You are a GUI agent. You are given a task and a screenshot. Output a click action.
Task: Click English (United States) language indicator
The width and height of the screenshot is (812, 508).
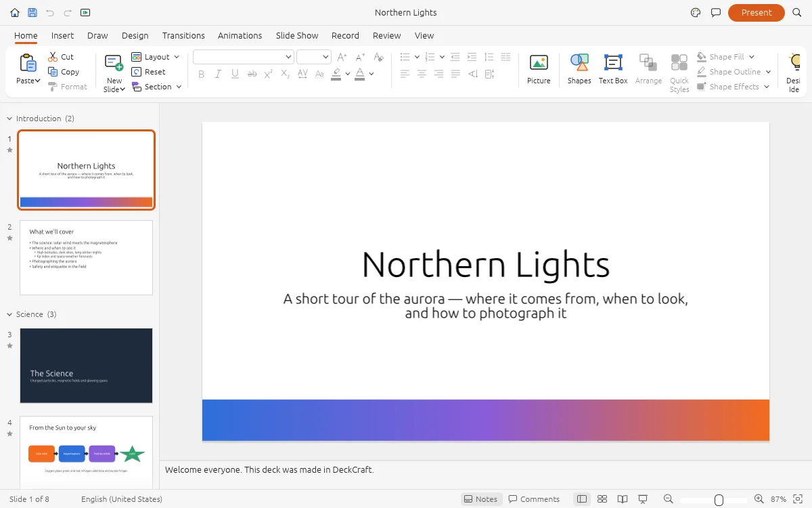pyautogui.click(x=122, y=499)
